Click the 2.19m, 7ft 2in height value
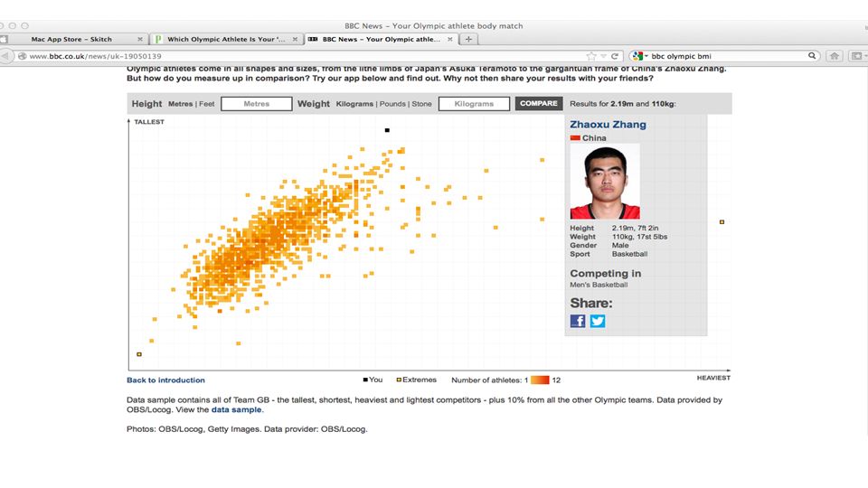This screenshot has height=488, width=868. click(635, 228)
